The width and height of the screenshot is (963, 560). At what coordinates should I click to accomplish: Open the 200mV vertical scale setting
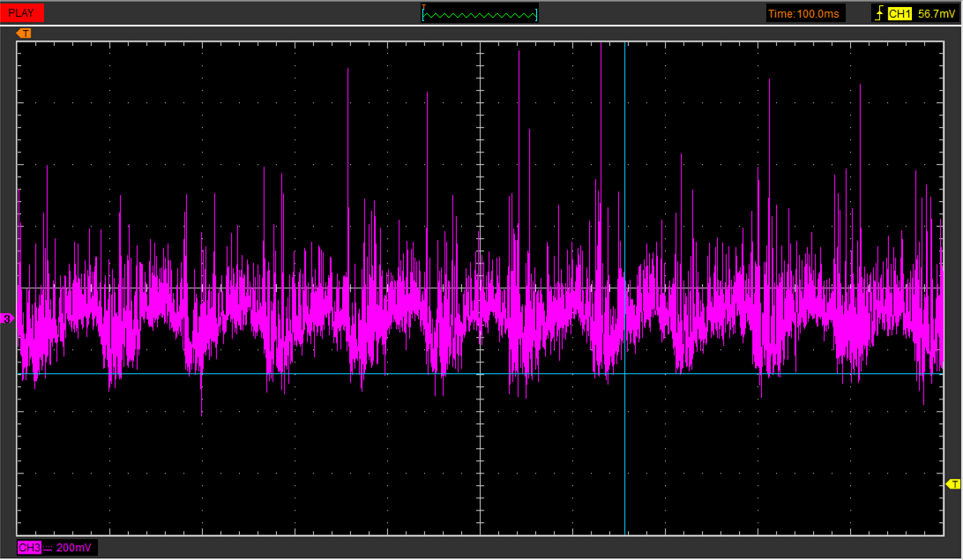75,549
